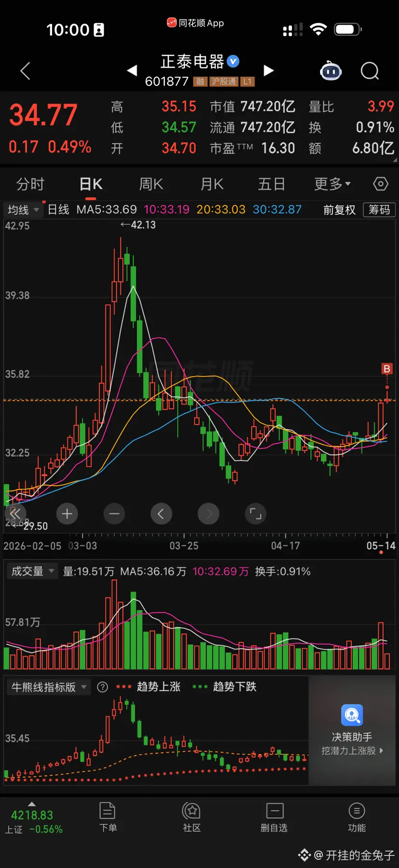The height and width of the screenshot is (868, 399).
Task: Tap current price 34.77
Action: pyautogui.click(x=43, y=115)
